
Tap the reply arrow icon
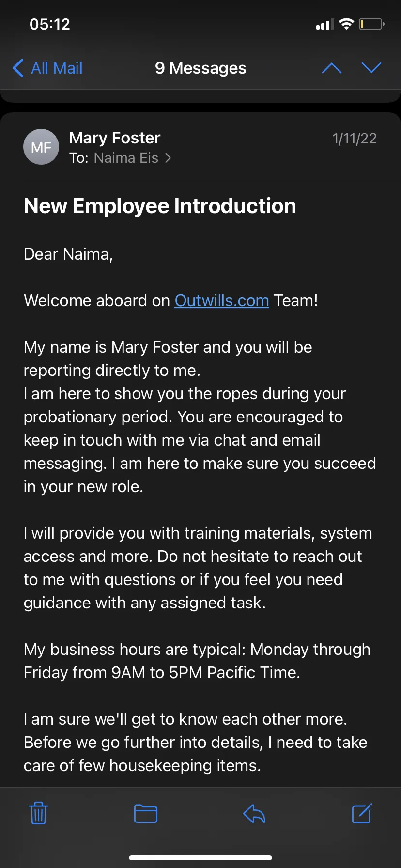point(254,813)
